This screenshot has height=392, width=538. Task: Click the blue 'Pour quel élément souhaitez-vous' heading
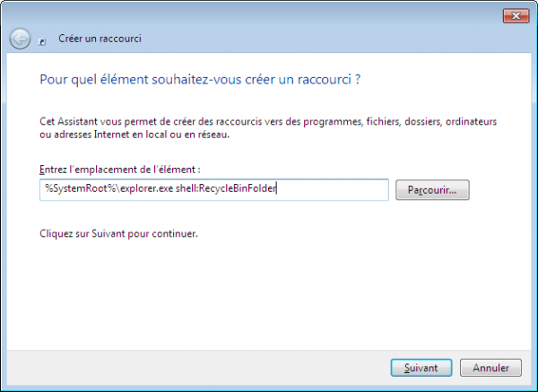click(200, 79)
